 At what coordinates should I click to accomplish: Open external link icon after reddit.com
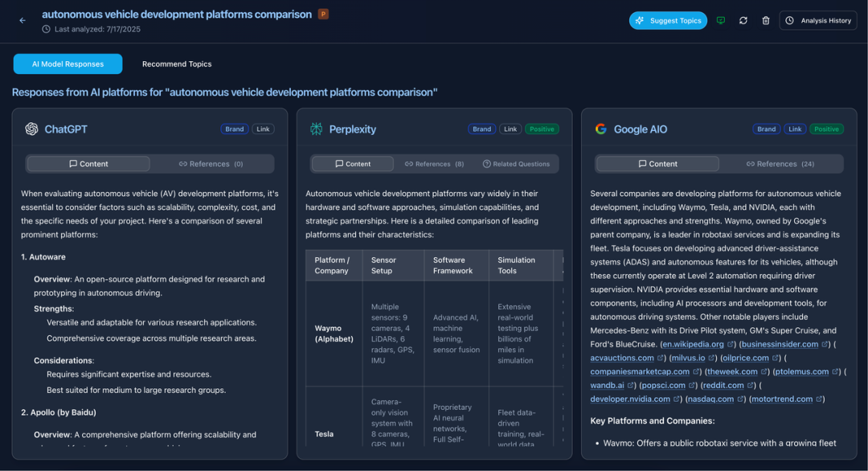750,385
